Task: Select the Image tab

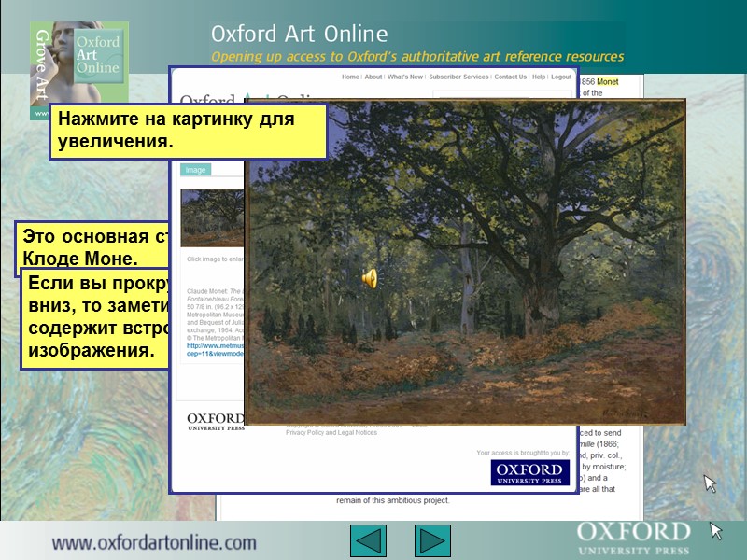Action: [195, 170]
